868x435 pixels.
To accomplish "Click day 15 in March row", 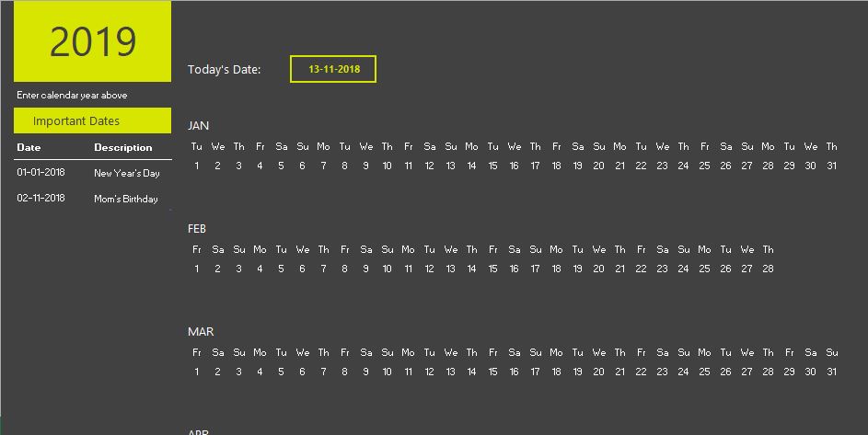I will click(x=492, y=372).
